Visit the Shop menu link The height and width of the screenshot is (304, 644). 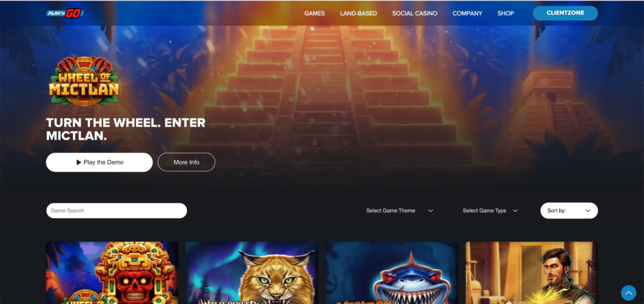point(506,13)
